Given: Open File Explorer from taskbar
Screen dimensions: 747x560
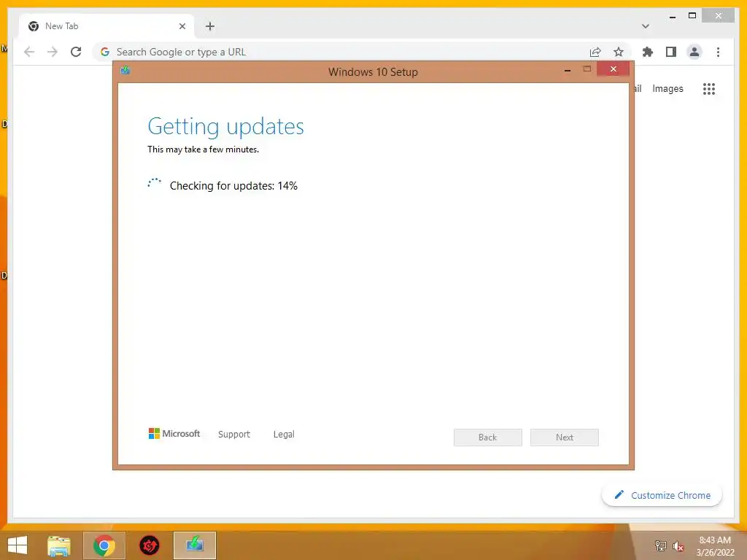Looking at the screenshot, I should pos(59,545).
